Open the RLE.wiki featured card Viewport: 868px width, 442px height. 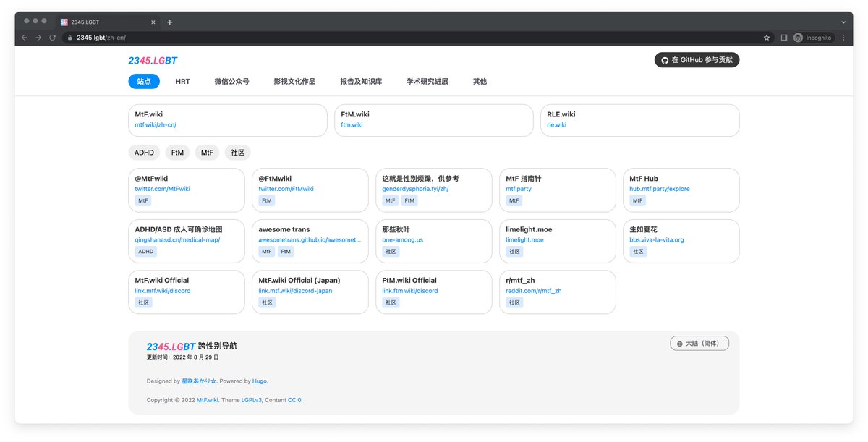tap(640, 120)
